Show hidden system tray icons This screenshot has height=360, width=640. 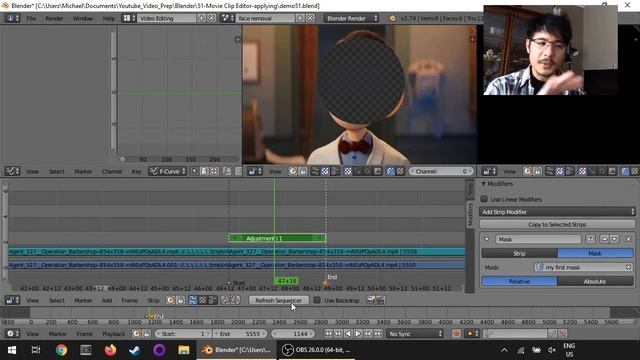504,350
